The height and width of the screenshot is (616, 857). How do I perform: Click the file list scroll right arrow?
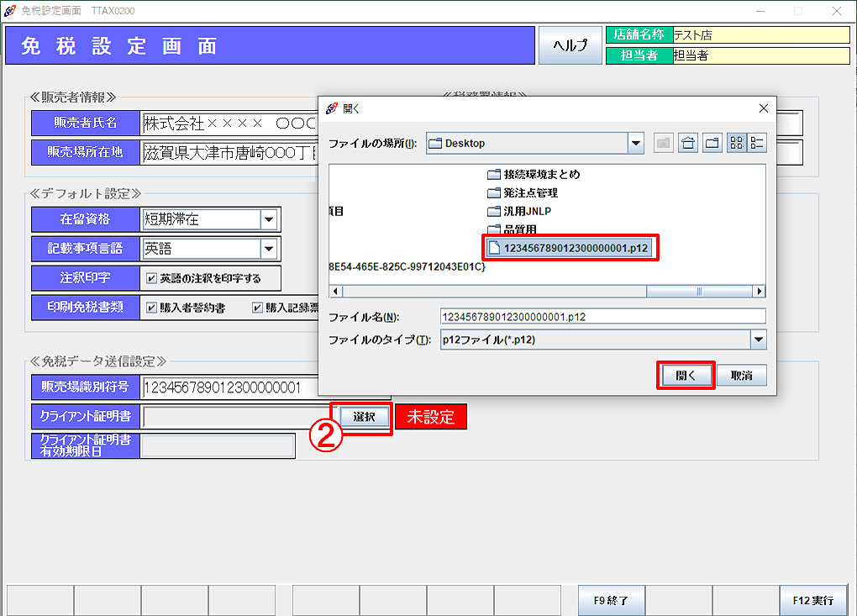(760, 292)
